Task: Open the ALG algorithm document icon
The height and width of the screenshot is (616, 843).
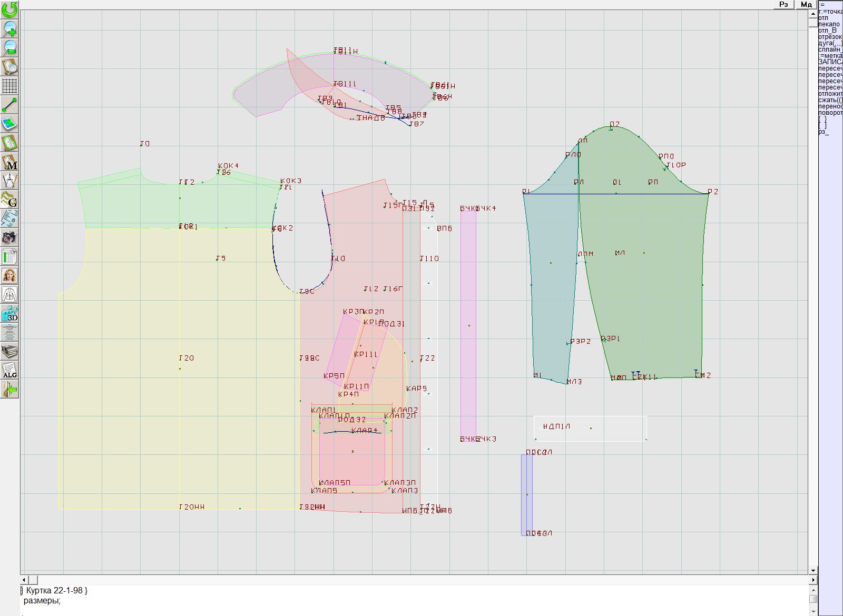Action: pyautogui.click(x=9, y=371)
